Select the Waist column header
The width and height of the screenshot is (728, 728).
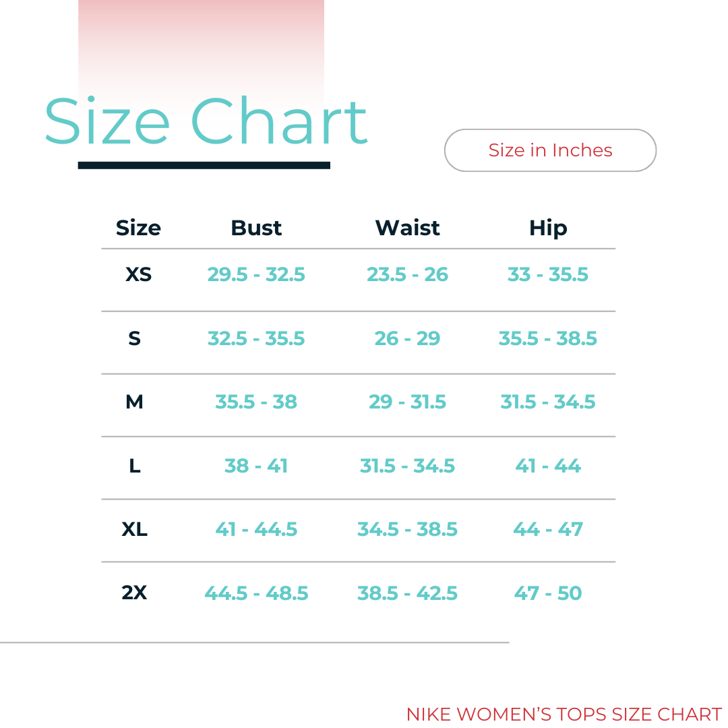coord(407,228)
